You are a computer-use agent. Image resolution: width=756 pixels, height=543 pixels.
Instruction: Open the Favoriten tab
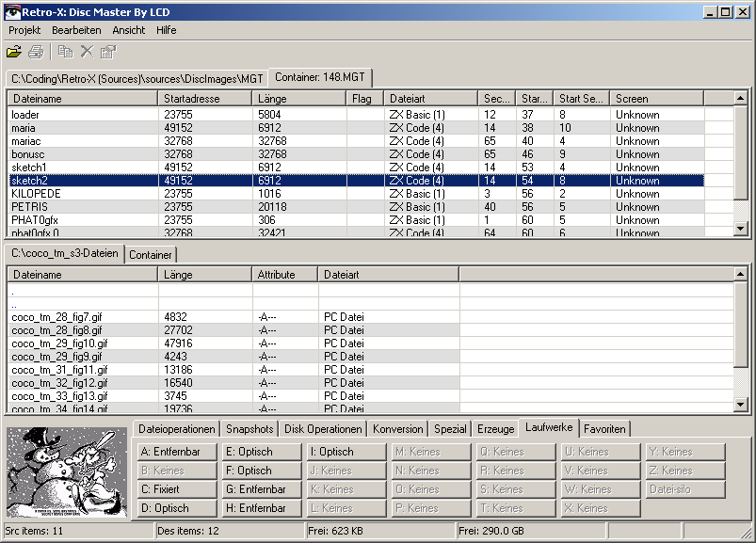pyautogui.click(x=604, y=429)
